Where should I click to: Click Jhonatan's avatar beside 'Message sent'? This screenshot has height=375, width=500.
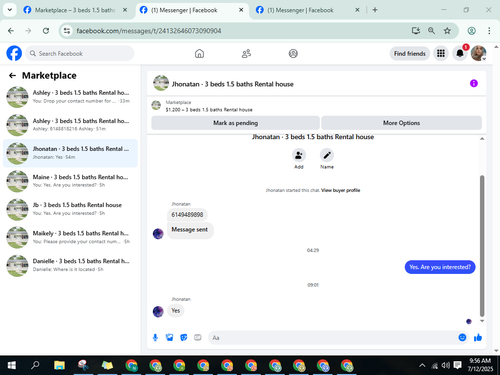point(158,234)
